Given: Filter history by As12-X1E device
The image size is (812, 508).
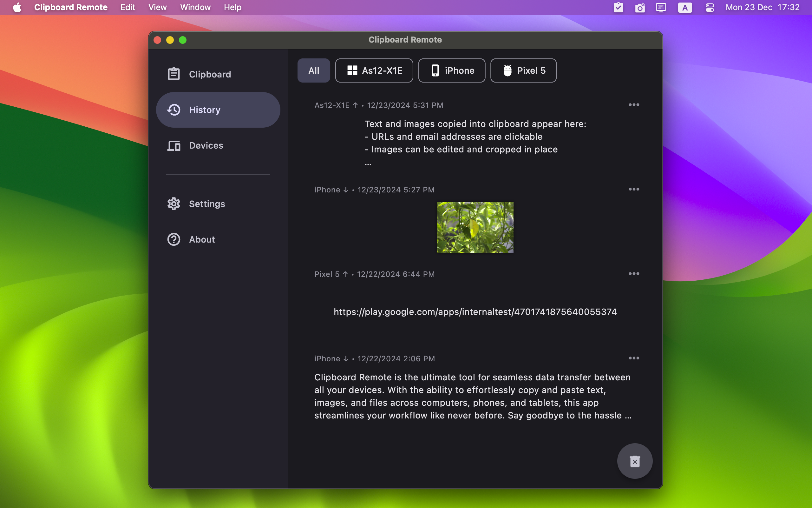Looking at the screenshot, I should pos(374,70).
